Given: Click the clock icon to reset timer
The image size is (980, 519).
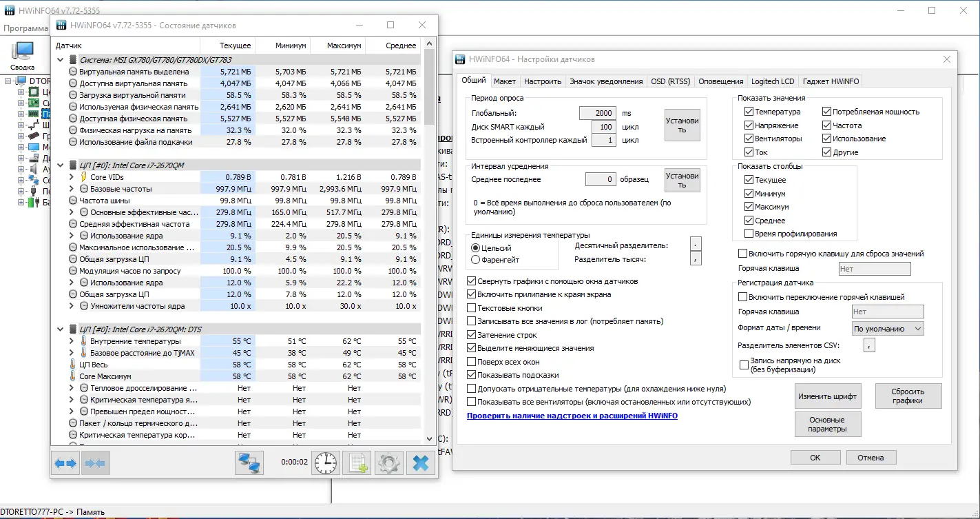Looking at the screenshot, I should coord(326,463).
